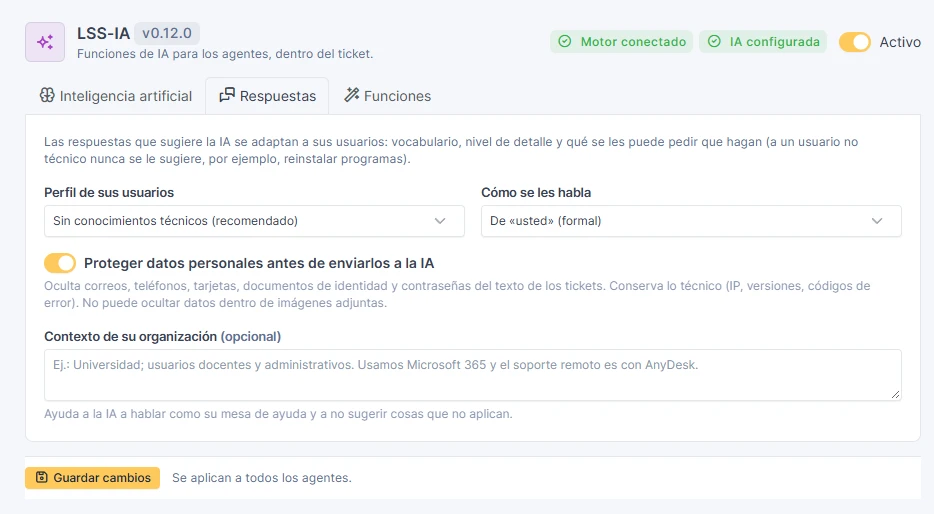Click the check icon in Motor conectado badge
The height and width of the screenshot is (514, 934).
coord(565,42)
